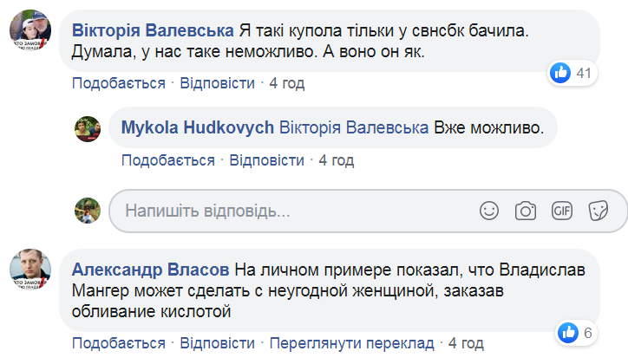Screen dimensions: 628x364
Task: Open the Александр Власов author name link
Action: pos(154,270)
